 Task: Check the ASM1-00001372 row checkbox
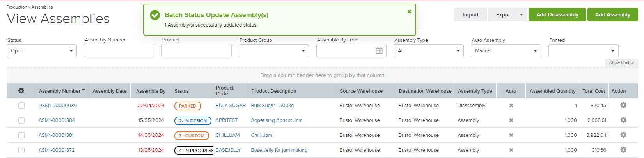(21, 150)
